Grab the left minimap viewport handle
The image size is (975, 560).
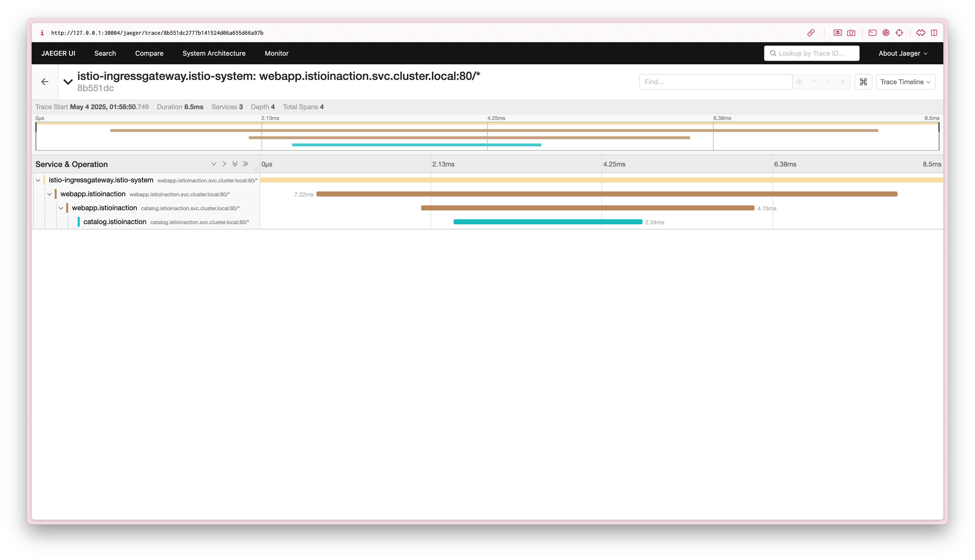(x=36, y=127)
